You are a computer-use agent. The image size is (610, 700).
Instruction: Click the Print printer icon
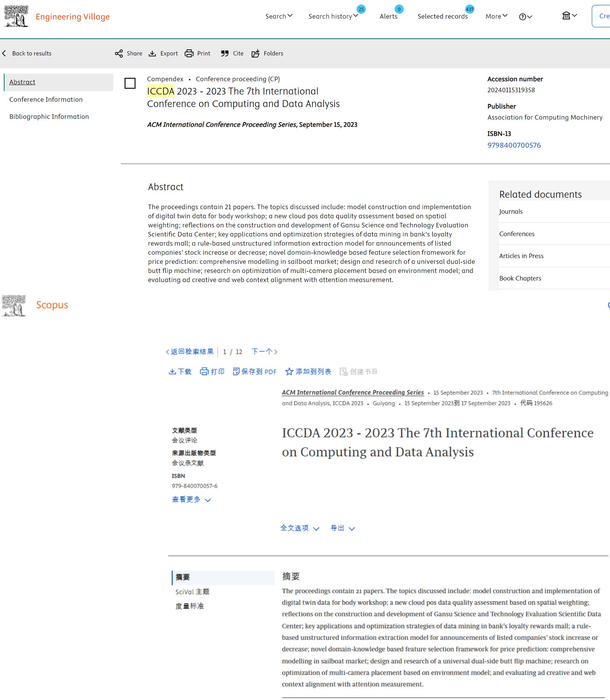point(189,54)
